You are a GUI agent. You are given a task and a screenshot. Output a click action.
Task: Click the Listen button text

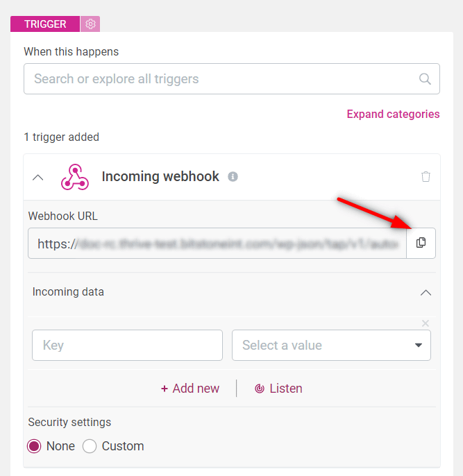point(286,389)
